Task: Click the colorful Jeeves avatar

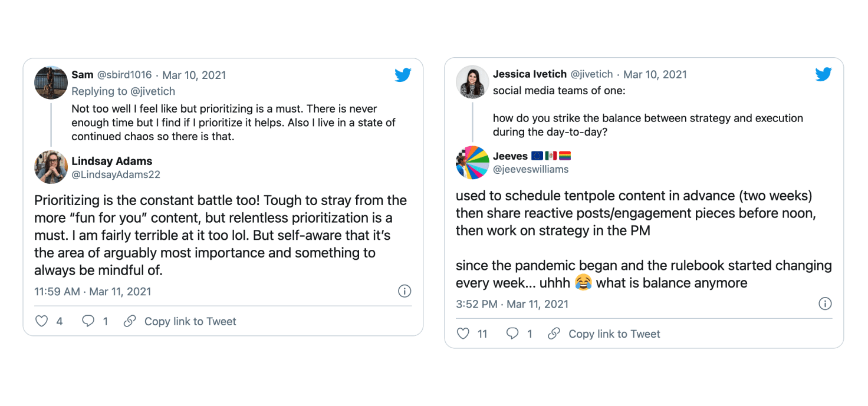Action: pyautogui.click(x=473, y=162)
